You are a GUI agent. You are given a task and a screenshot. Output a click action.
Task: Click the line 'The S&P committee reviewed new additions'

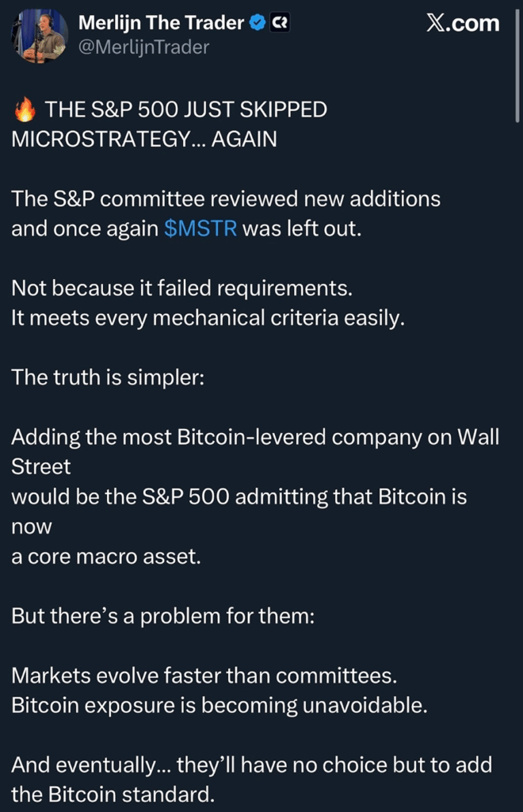tap(226, 199)
